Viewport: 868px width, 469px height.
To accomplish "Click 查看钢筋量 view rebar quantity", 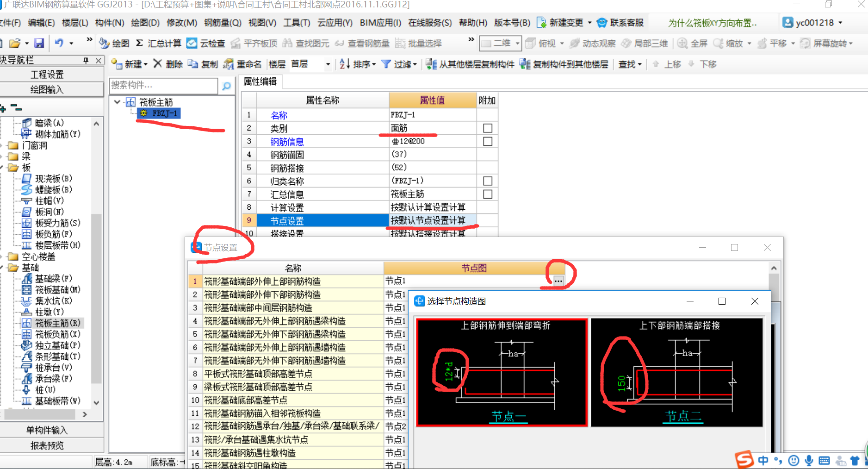I will (362, 43).
